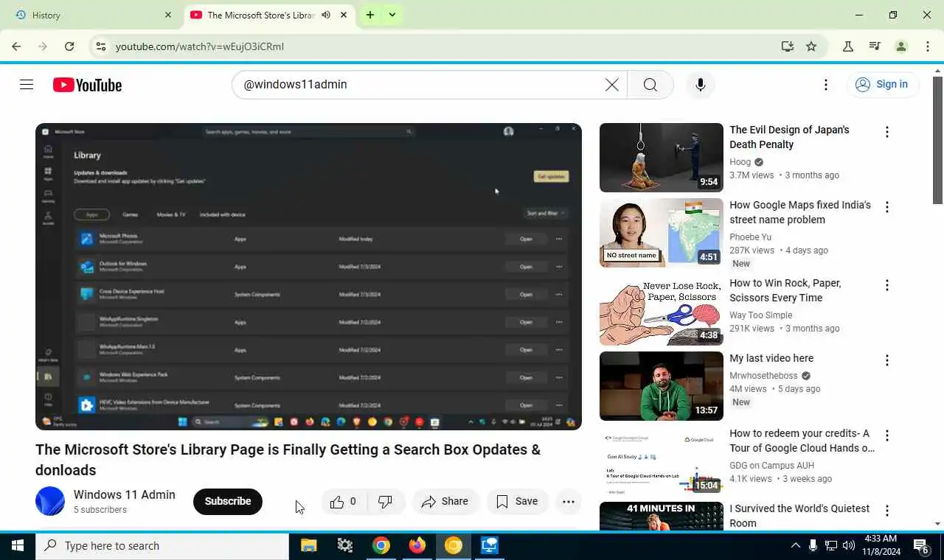The height and width of the screenshot is (560, 944).
Task: Open media controls icon in Chrome toolbar
Action: coord(875,46)
